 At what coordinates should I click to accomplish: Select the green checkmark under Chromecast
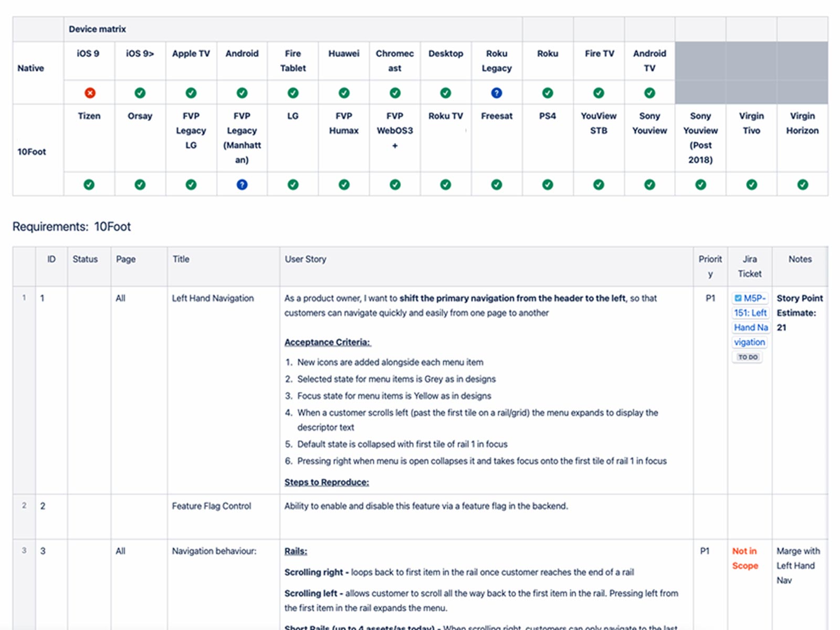[x=395, y=93]
